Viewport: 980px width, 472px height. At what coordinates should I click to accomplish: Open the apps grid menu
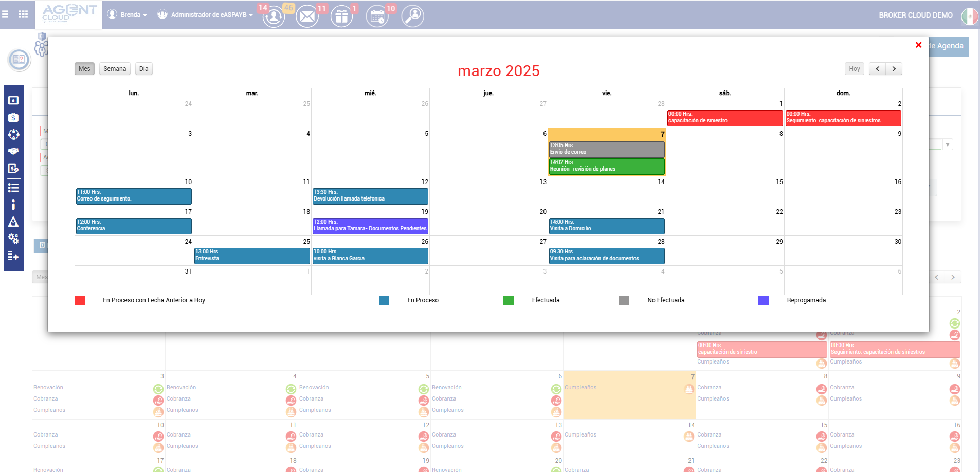pos(23,14)
